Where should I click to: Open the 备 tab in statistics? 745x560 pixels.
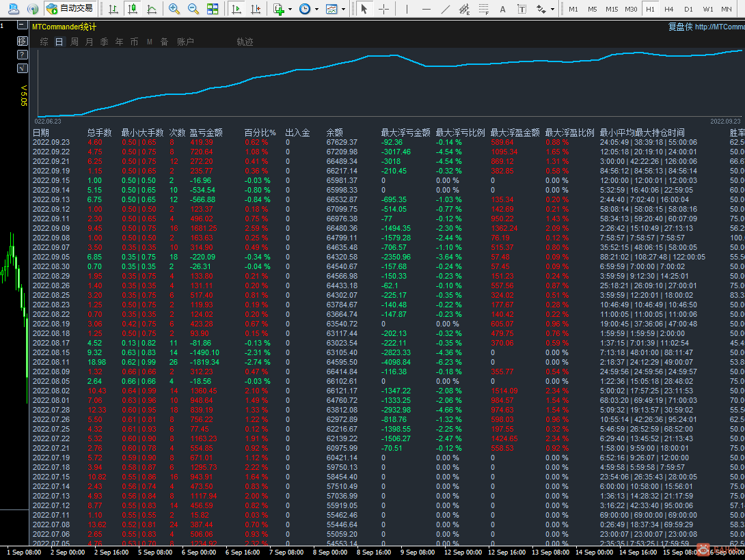coord(165,42)
